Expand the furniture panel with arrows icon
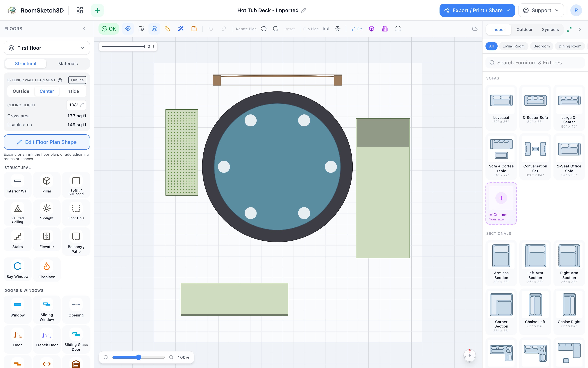Viewport: 588px width, 368px height. click(569, 29)
